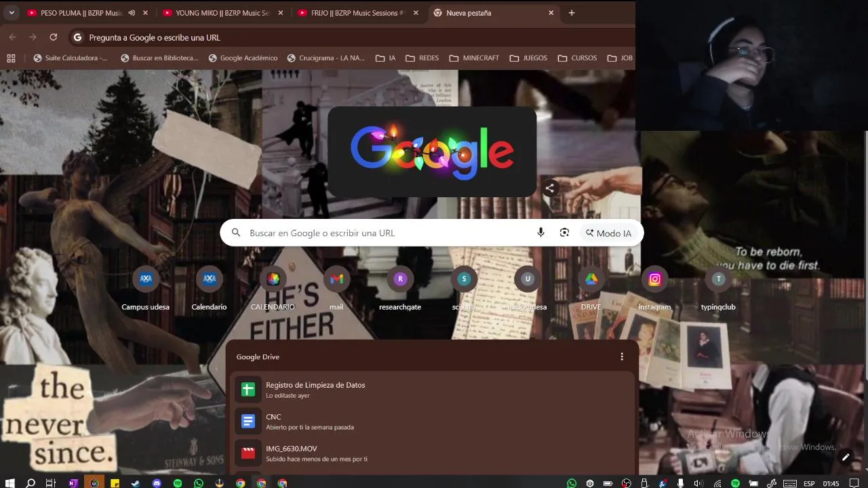Open Buscar en Biblioteca bookmark
868x488 pixels.
point(159,58)
